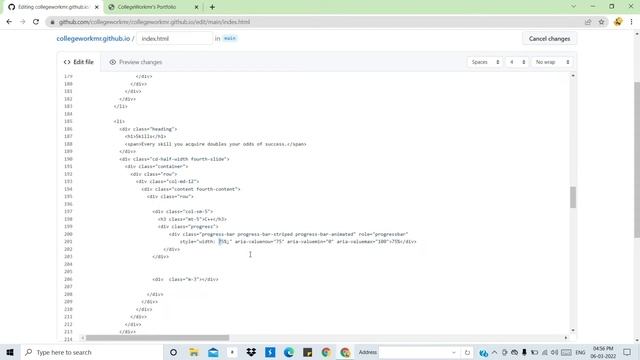Click the progress-bar-striped div line
640x360 pixels.
[x=288, y=234]
